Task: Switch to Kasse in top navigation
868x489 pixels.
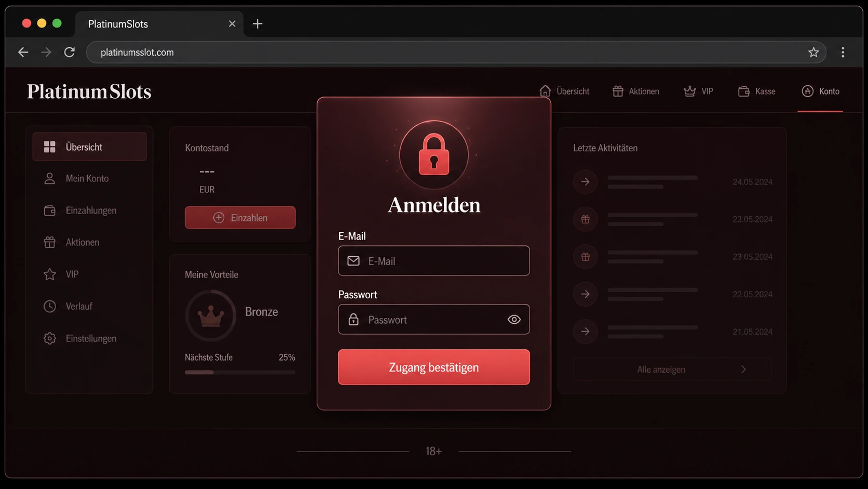Action: [756, 91]
